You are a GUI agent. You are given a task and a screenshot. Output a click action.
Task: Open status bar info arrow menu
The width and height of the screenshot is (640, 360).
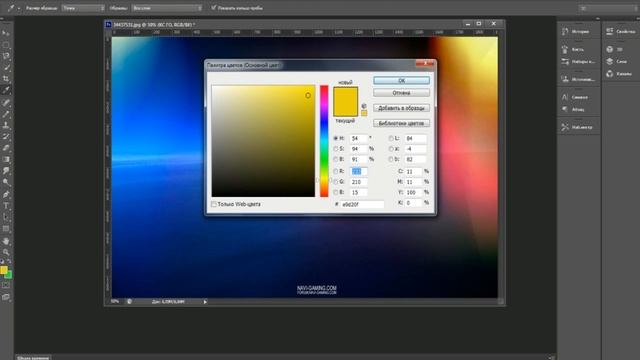pos(205,302)
